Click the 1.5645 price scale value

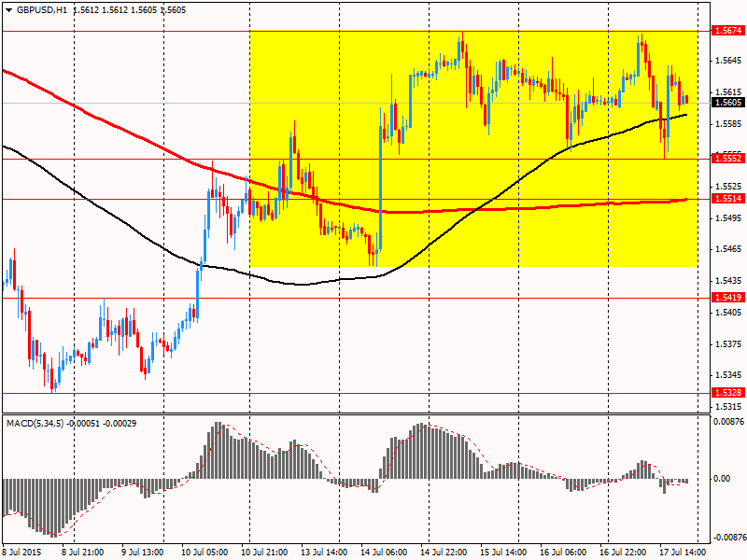(x=728, y=61)
